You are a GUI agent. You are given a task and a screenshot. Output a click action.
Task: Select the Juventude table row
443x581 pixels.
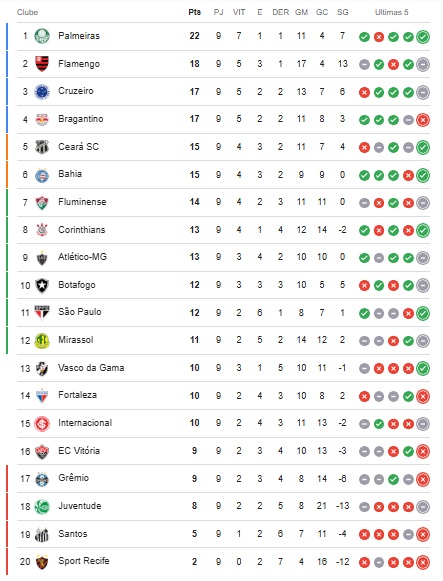(223, 506)
